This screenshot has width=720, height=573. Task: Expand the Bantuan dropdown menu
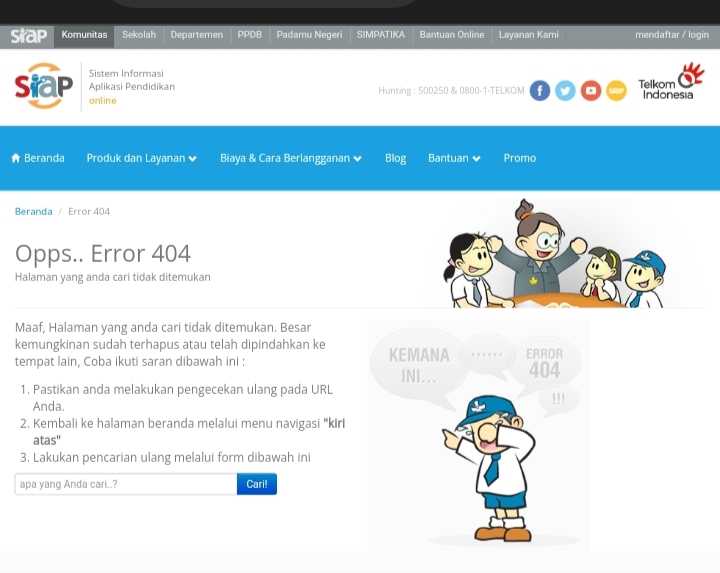(x=454, y=158)
